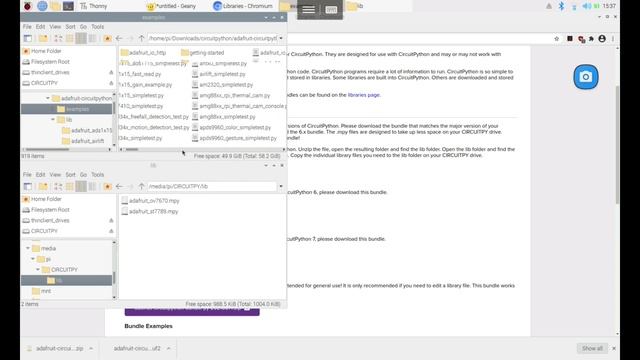Screen dimensions: 640x360
Task: Open Chromium profile icon
Action: click(602, 39)
